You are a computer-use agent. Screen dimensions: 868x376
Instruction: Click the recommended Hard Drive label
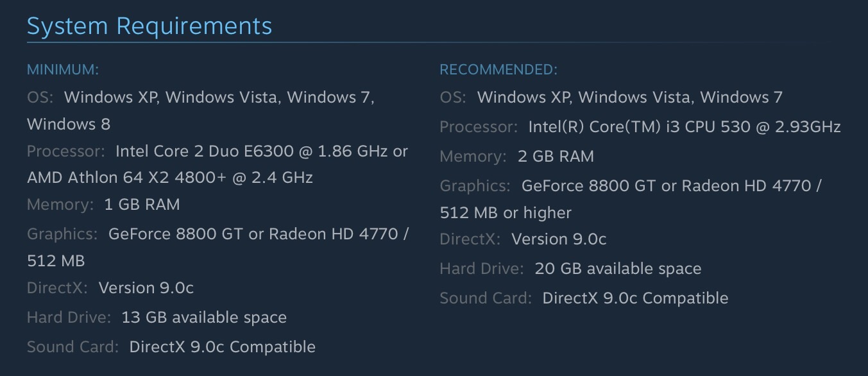point(482,268)
